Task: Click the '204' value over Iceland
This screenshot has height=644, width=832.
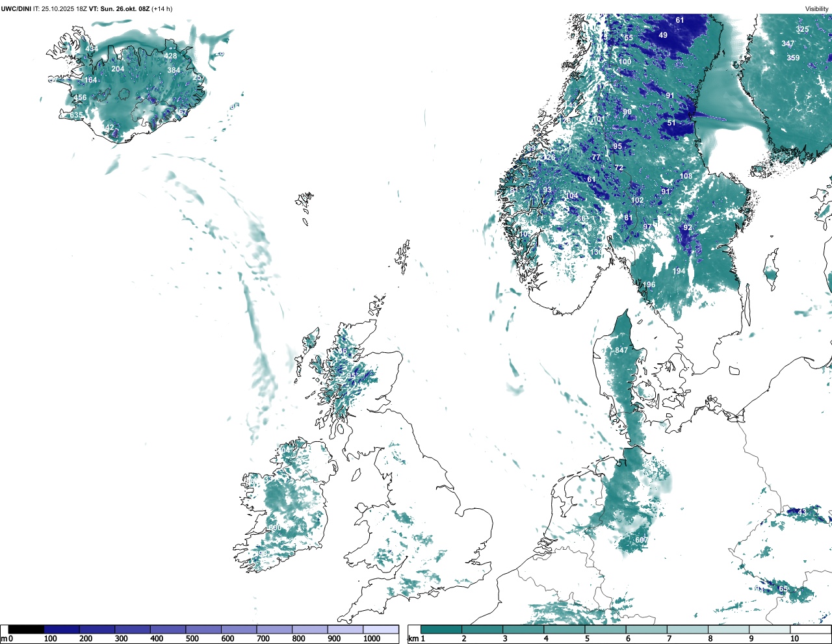Action: 118,69
